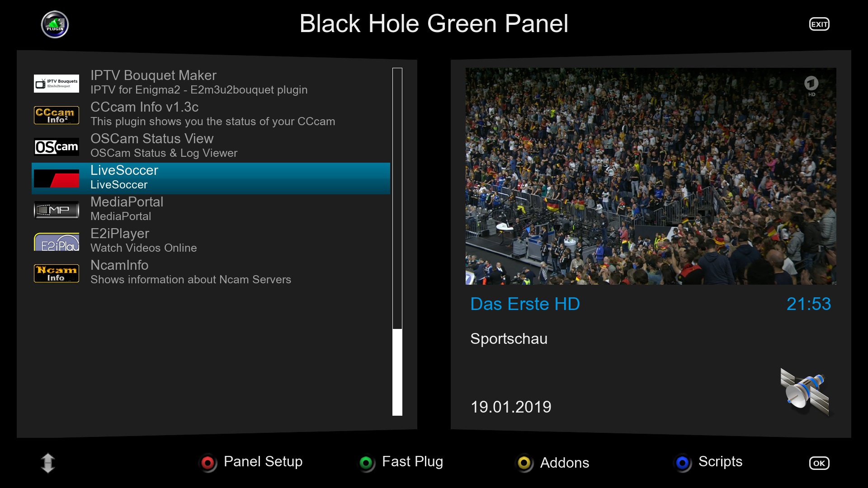Open Addons label
The height and width of the screenshot is (488, 868).
(565, 463)
